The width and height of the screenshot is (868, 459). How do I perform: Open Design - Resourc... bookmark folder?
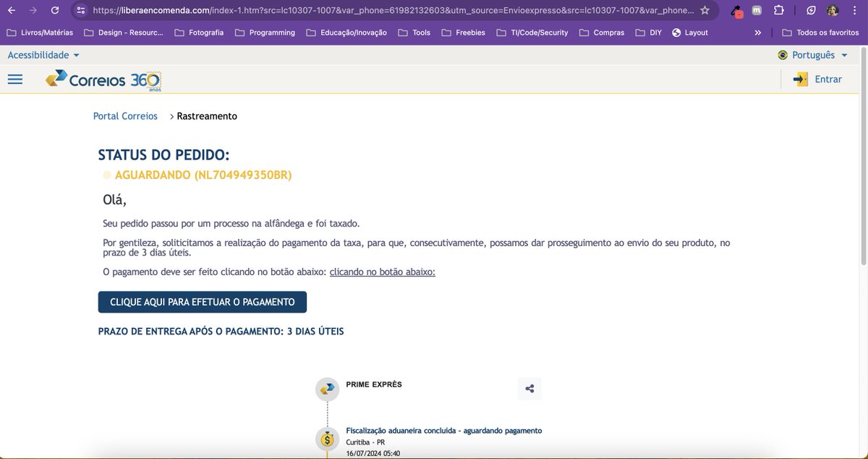[x=124, y=33]
